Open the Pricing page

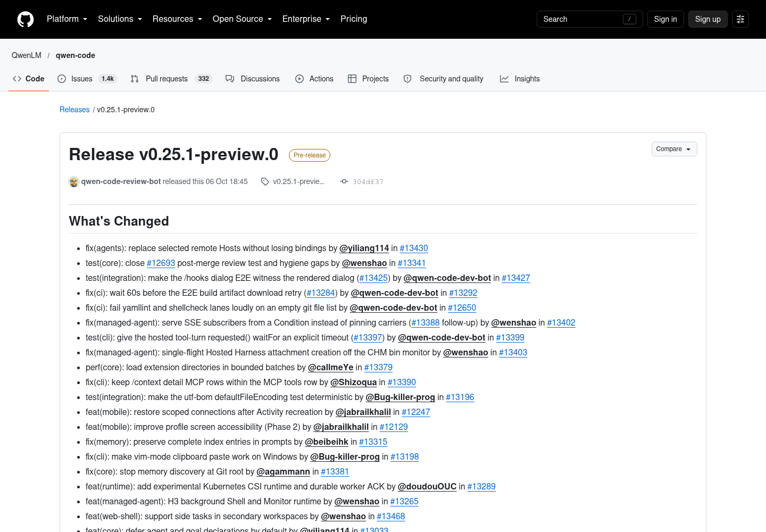pyautogui.click(x=354, y=19)
